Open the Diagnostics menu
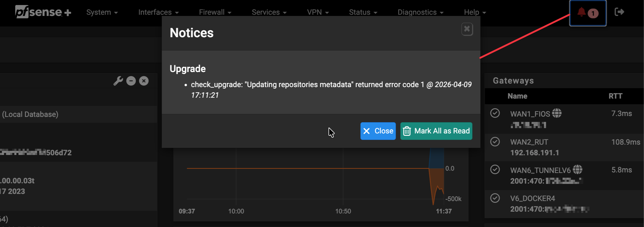Image resolution: width=644 pixels, height=227 pixels. click(420, 12)
